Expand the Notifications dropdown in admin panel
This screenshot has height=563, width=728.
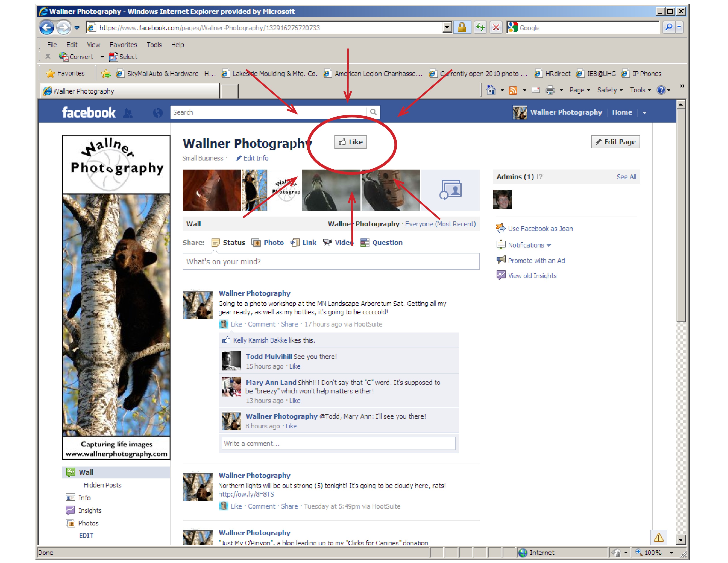530,245
